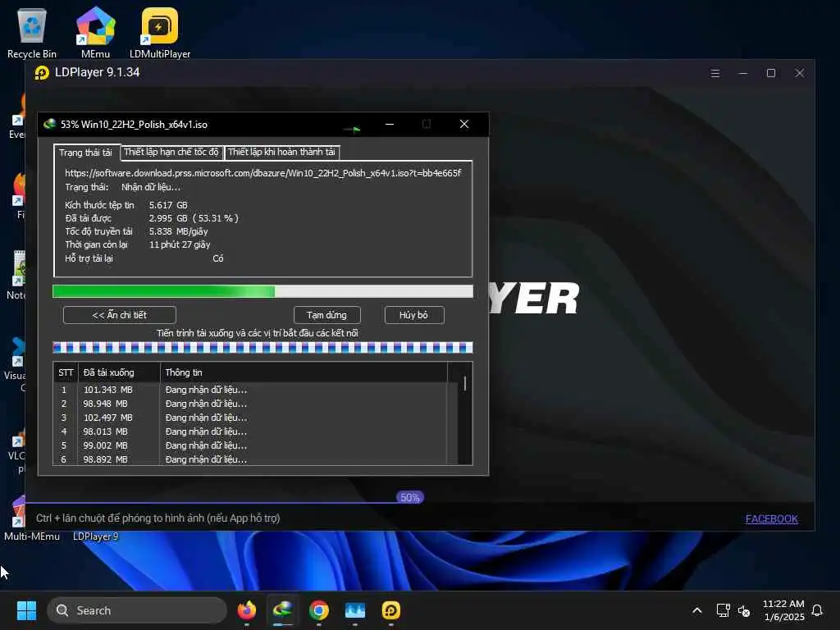Open the FACEBOOK link in LDPlayer
The width and height of the screenshot is (840, 630).
point(771,518)
